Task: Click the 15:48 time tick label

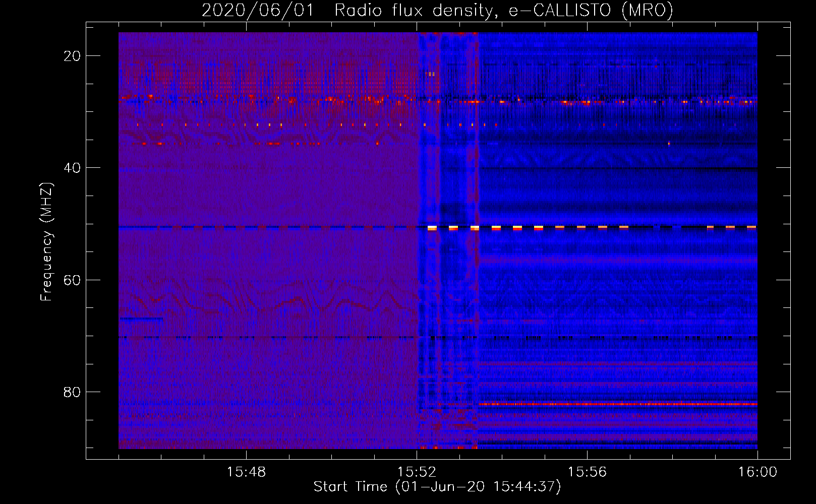Action: 246,472
